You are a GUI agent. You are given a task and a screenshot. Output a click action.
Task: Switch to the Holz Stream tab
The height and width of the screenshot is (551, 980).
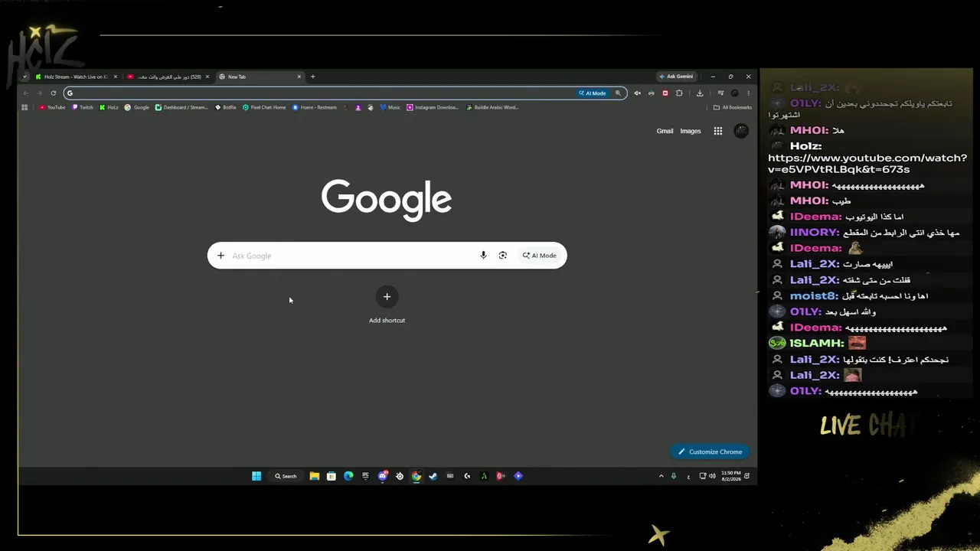[76, 77]
